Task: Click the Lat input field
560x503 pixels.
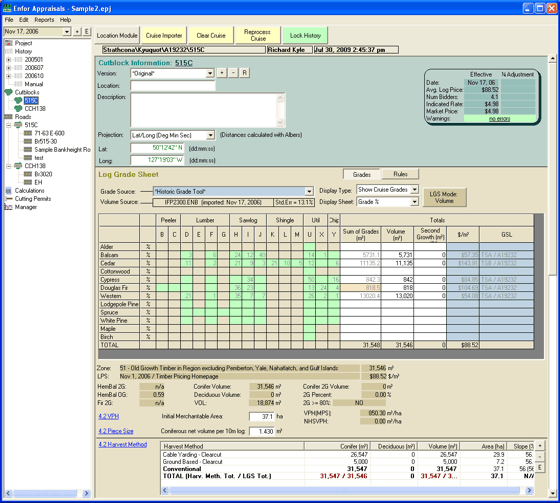Action: coord(157,148)
